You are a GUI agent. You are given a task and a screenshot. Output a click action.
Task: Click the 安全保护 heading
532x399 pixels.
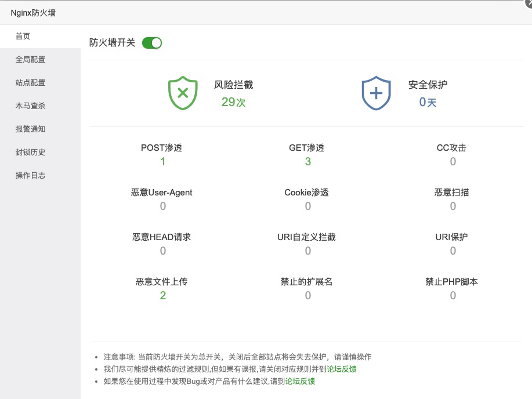[x=428, y=85]
